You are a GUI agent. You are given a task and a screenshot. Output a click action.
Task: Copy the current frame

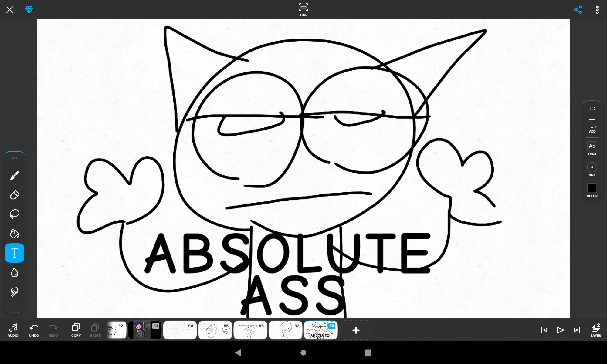pyautogui.click(x=76, y=330)
